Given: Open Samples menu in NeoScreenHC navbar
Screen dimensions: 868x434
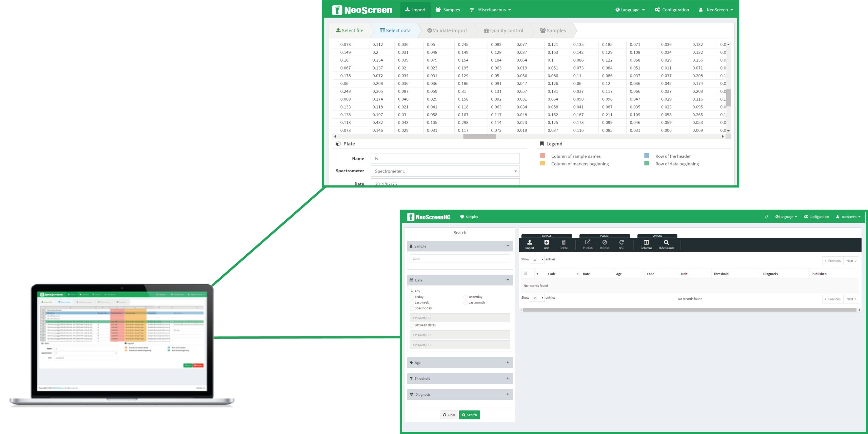Looking at the screenshot, I should pos(469,217).
